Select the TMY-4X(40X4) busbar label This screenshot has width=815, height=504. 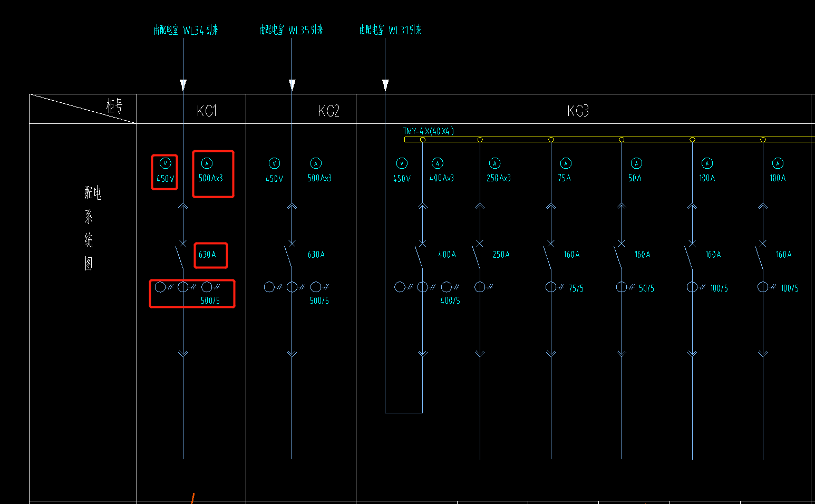click(429, 131)
